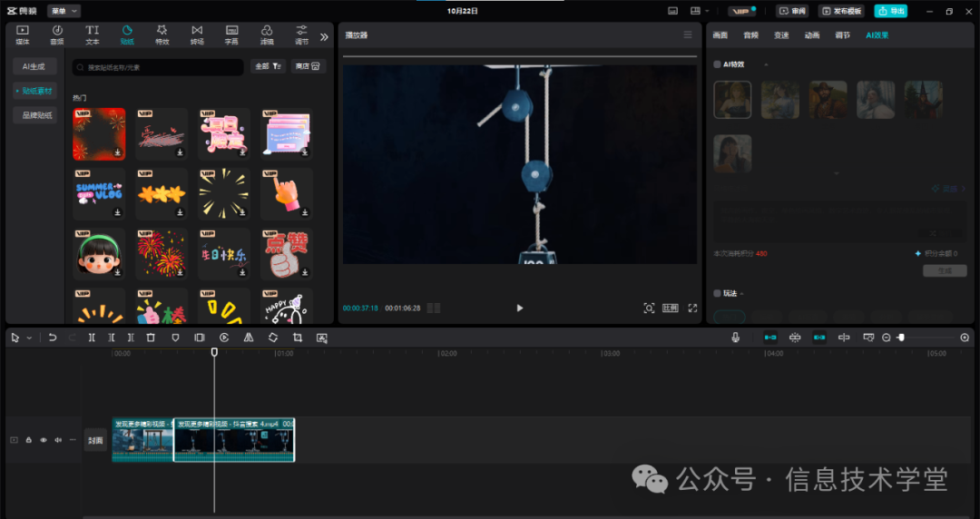This screenshot has width=980, height=519.
Task: Adjust the timeline zoom slider handle
Action: (901, 338)
